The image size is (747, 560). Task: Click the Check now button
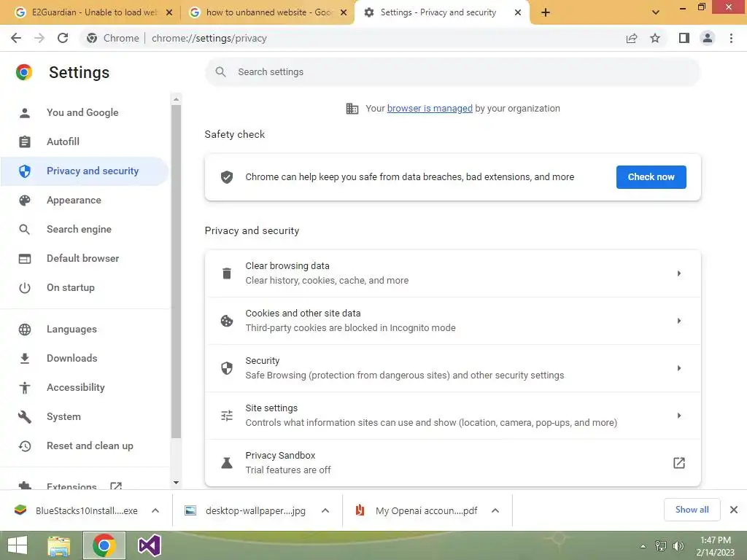pos(651,177)
